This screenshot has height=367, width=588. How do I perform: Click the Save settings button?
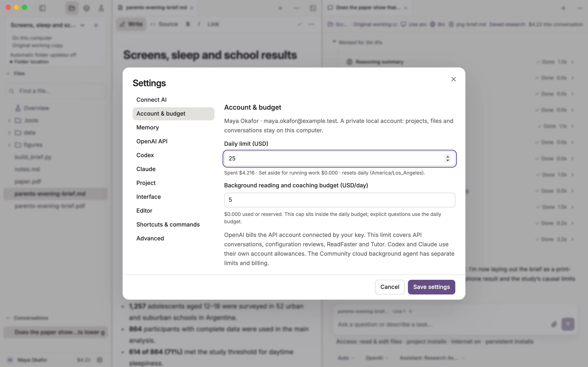pyautogui.click(x=431, y=287)
